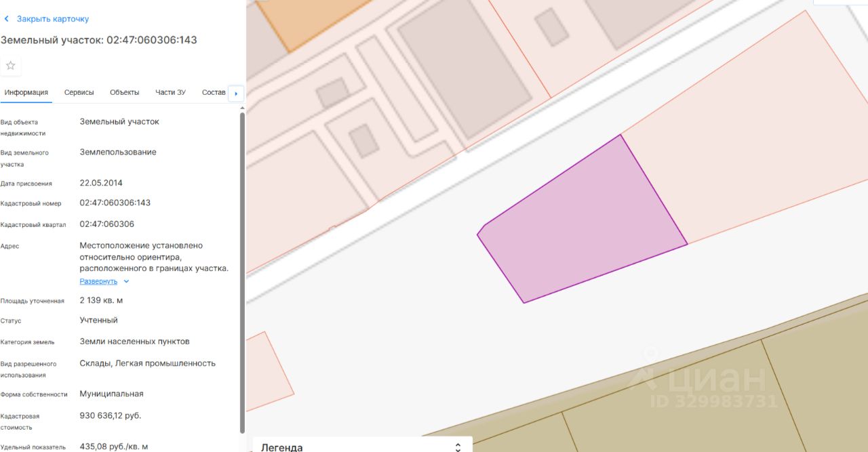The width and height of the screenshot is (868, 452).
Task: Add the parcel to favorites with the star icon
Action: [x=11, y=66]
